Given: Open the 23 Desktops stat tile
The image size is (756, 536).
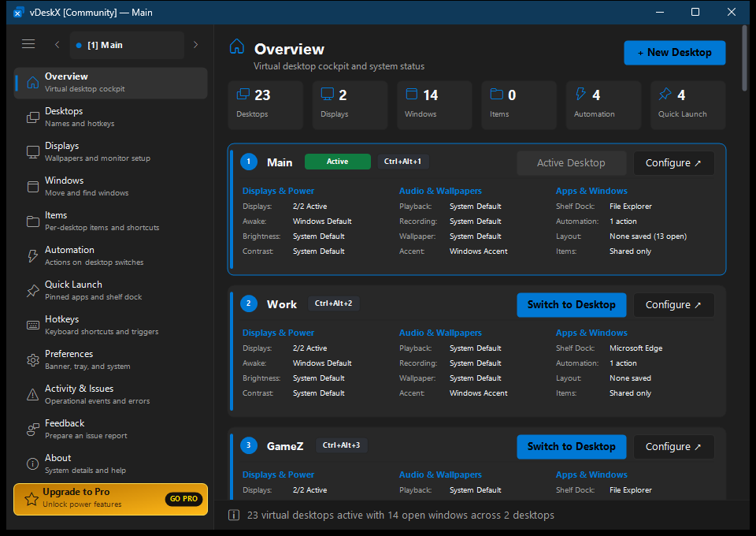Looking at the screenshot, I should click(x=265, y=105).
